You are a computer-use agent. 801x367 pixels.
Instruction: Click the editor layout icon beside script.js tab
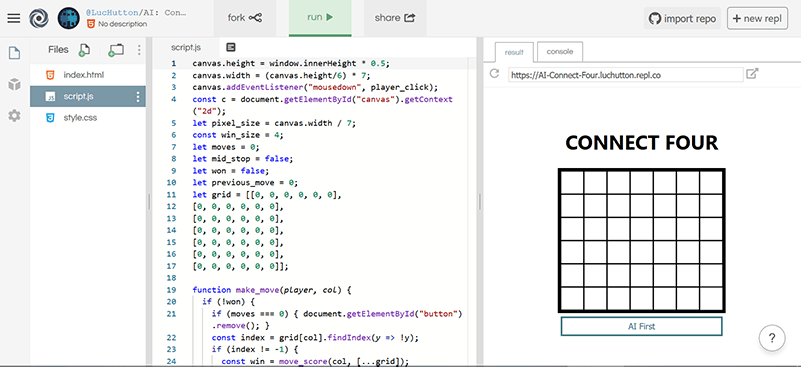(230, 48)
